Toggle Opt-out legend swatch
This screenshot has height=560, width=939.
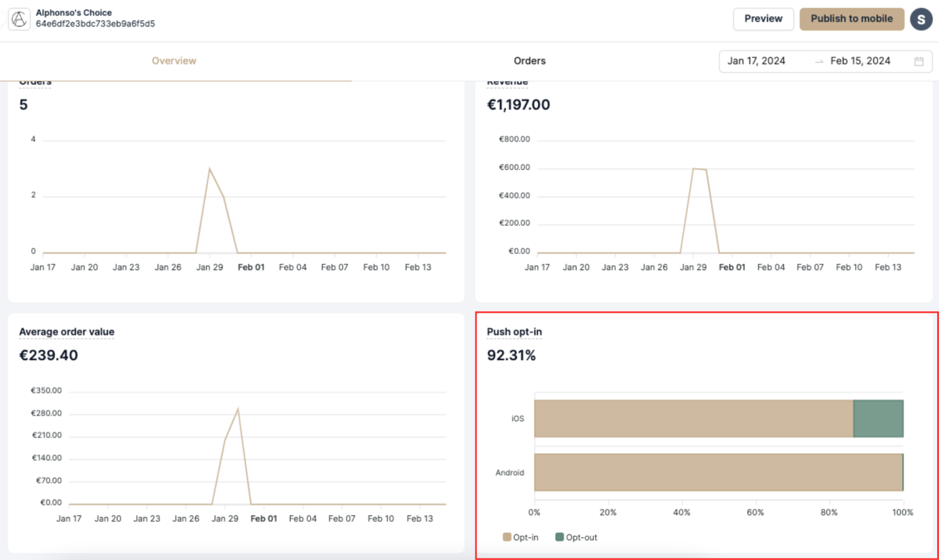[559, 537]
